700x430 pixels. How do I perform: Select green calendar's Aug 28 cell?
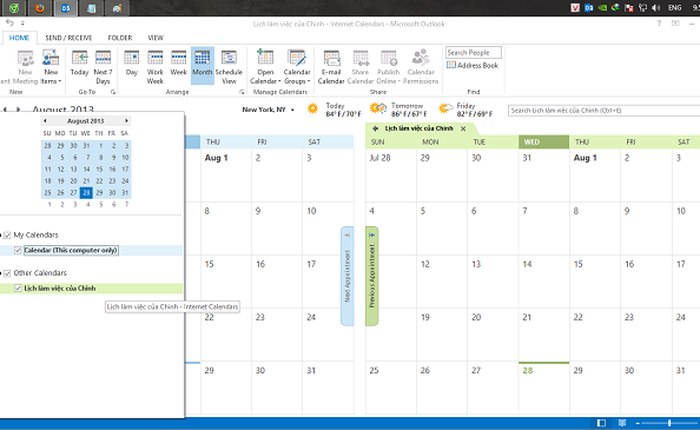click(x=544, y=388)
